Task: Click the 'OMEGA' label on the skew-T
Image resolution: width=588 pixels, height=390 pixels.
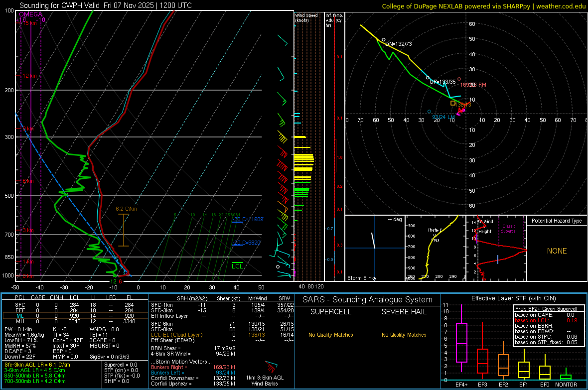Action: click(30, 14)
